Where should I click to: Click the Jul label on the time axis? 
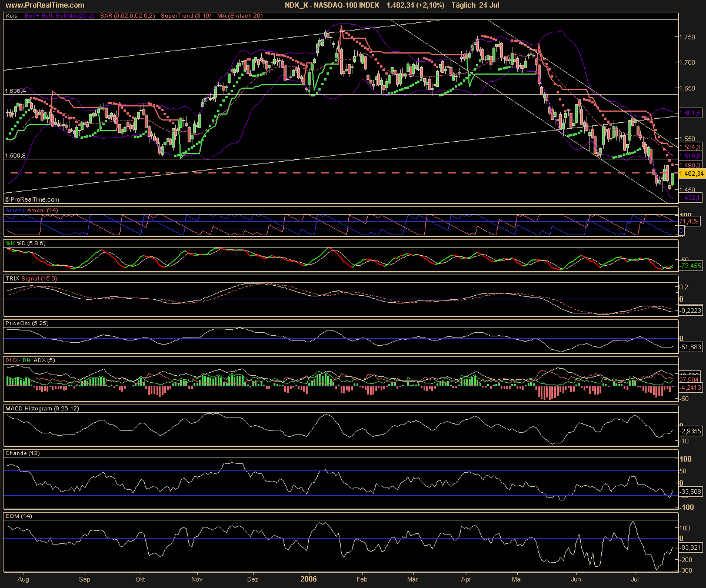pos(635,579)
